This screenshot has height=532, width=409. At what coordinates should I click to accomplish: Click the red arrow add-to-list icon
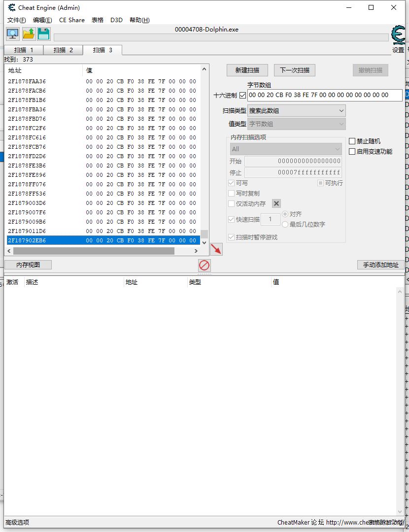click(x=216, y=249)
